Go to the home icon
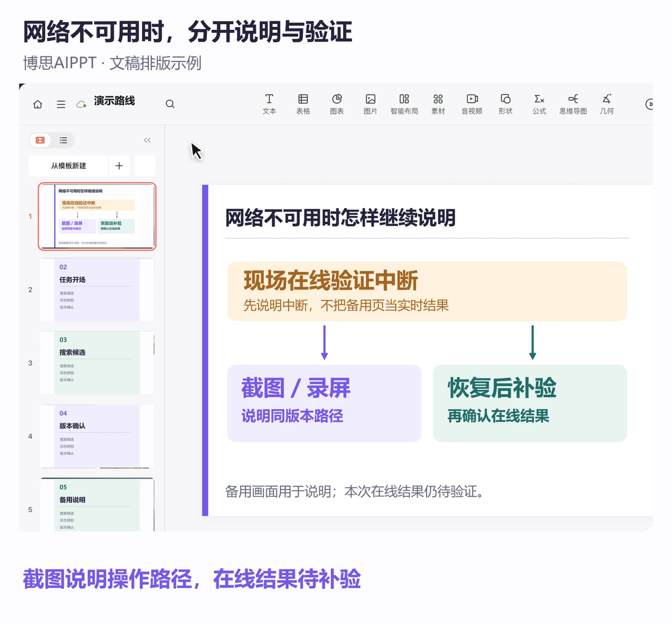The width and height of the screenshot is (672, 624). point(38,104)
